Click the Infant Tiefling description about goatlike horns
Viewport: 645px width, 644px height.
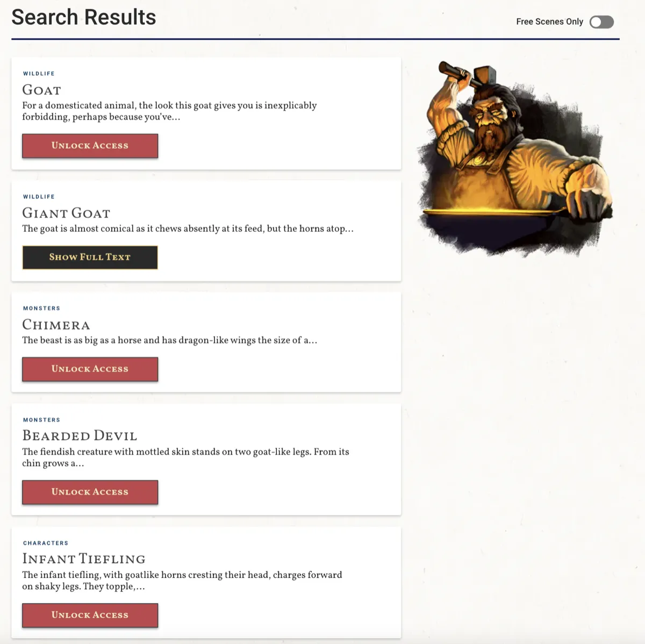[182, 581]
